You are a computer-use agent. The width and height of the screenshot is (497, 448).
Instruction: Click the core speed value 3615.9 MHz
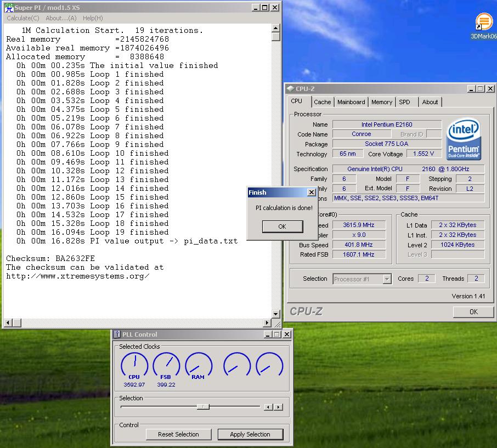(x=359, y=225)
